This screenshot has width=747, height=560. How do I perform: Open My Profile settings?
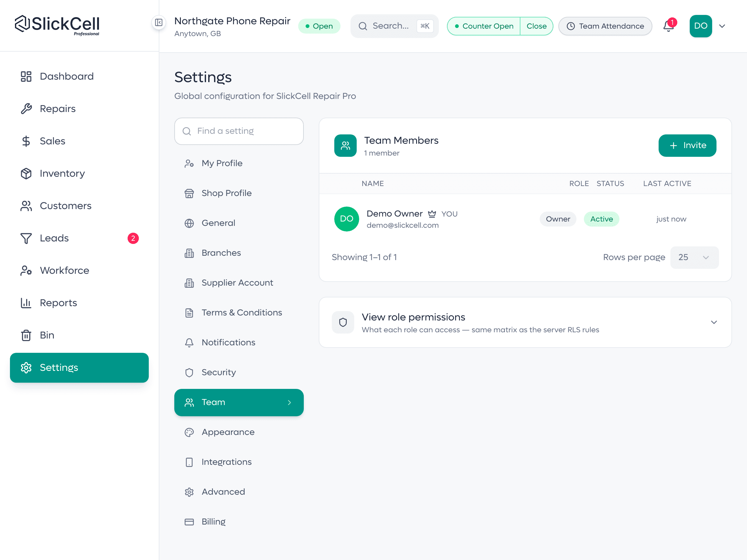tap(239, 163)
